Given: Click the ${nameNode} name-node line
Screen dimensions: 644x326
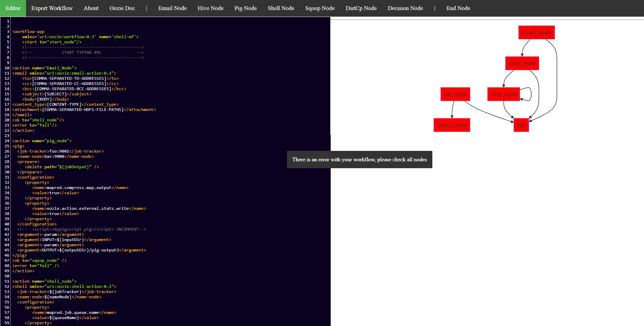Looking at the screenshot, I should click(59, 297).
